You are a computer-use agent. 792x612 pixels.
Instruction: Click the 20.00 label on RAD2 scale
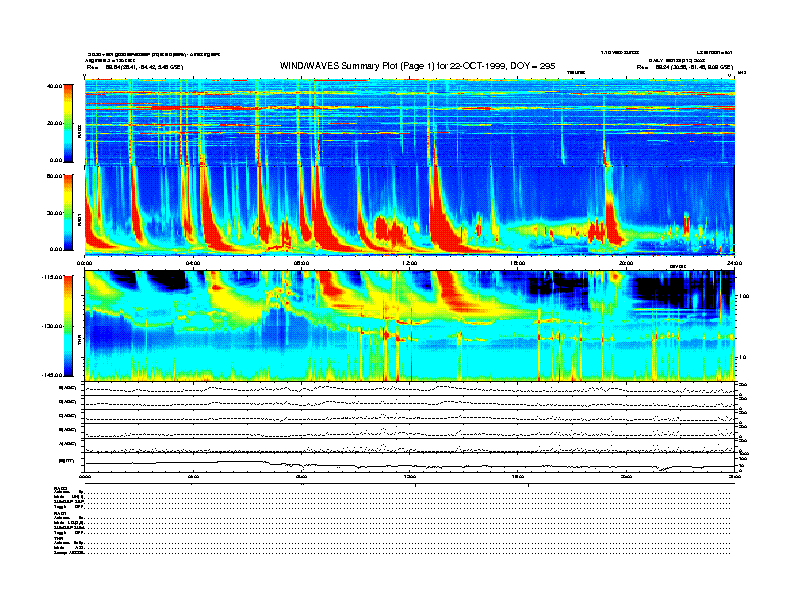(55, 123)
